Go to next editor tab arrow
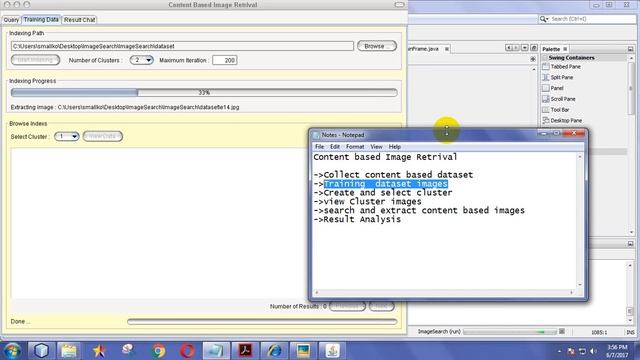Screen dimensions: 640x360 (516, 48)
